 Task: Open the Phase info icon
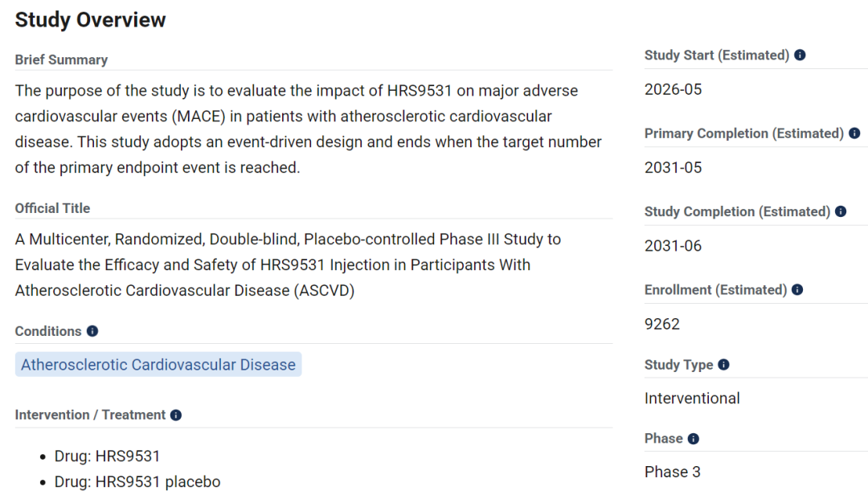tap(693, 439)
